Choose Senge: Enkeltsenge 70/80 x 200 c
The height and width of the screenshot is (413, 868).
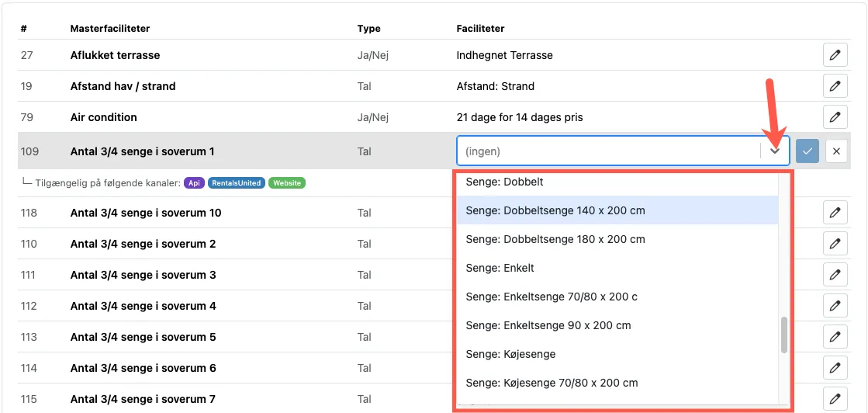(x=617, y=297)
